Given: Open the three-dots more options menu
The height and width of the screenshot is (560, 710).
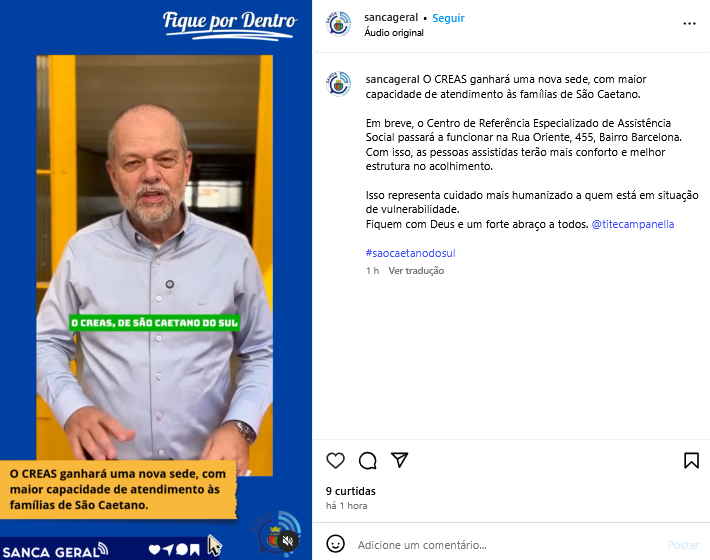Looking at the screenshot, I should tap(689, 24).
